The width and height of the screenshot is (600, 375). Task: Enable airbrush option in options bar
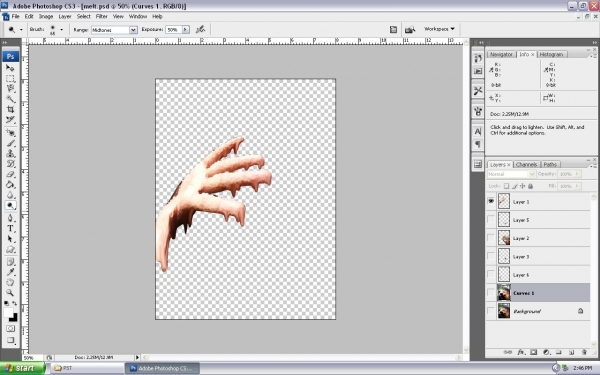(200, 29)
